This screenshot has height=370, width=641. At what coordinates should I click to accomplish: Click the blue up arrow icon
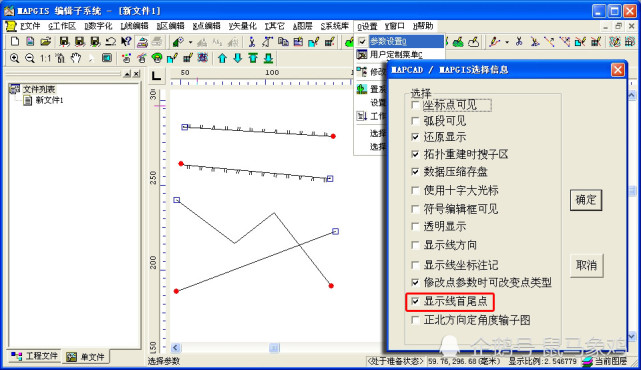222,58
